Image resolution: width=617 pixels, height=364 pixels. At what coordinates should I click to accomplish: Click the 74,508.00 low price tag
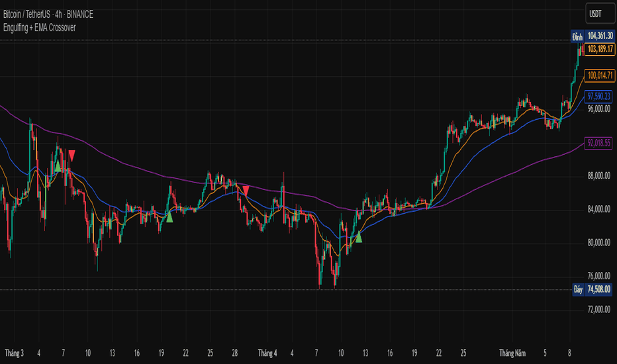tap(598, 290)
